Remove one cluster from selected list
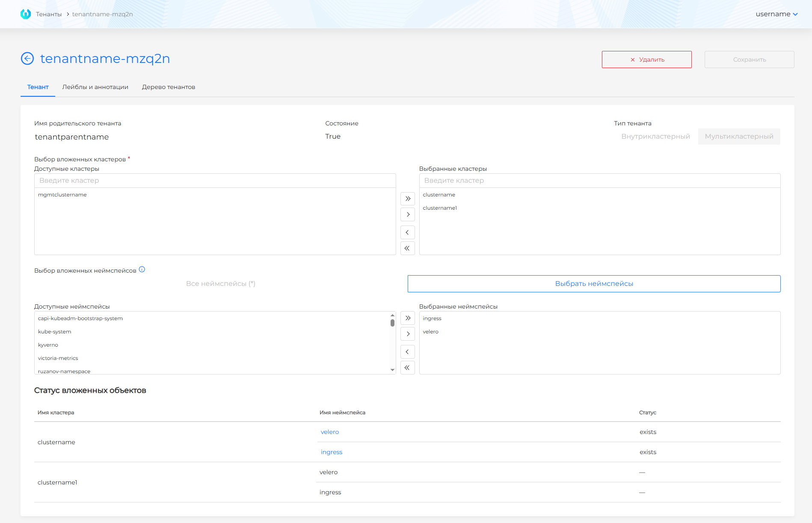The height and width of the screenshot is (523, 812). pos(407,232)
